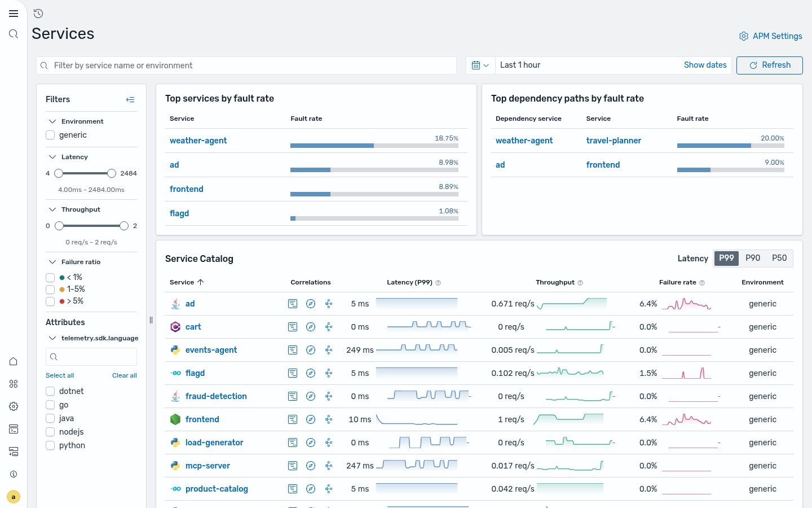Select the P99 latency tab
Viewport: 812px width, 508px height.
coord(726,258)
